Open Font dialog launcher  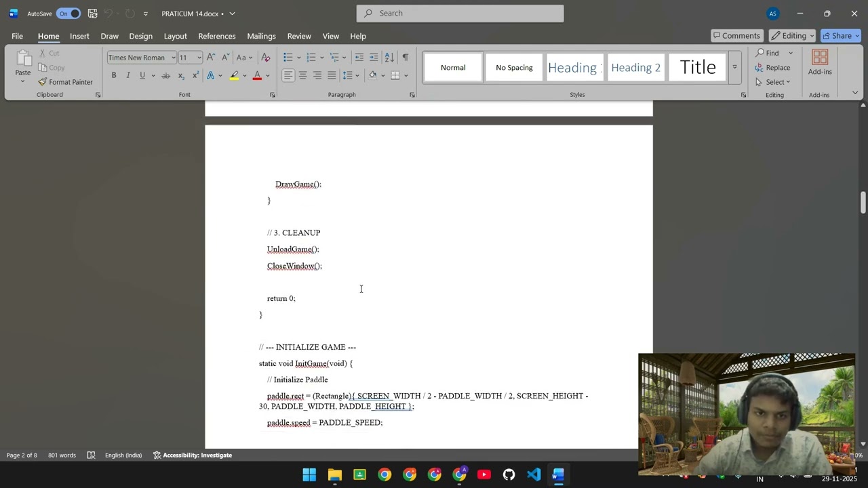[273, 95]
